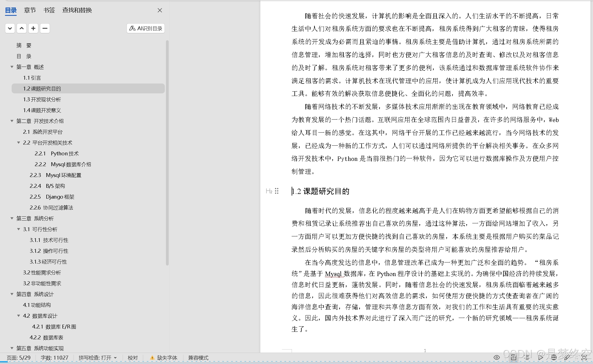Toggle eye protection mode icon
The width and height of the screenshot is (593, 364).
coord(497,357)
